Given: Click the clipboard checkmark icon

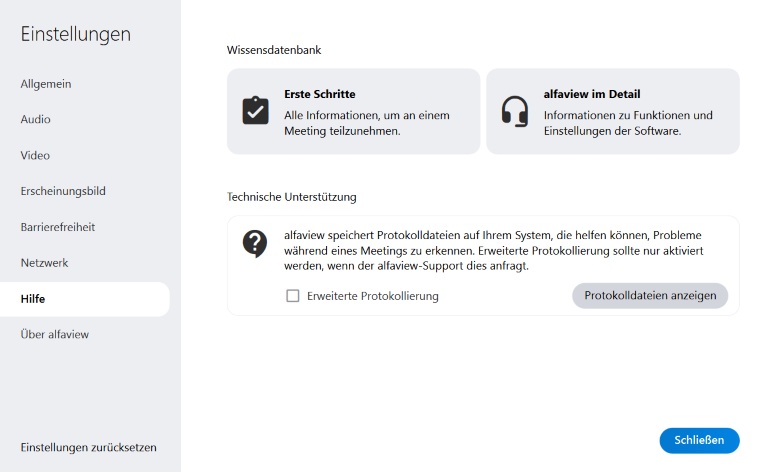Looking at the screenshot, I should (x=256, y=110).
